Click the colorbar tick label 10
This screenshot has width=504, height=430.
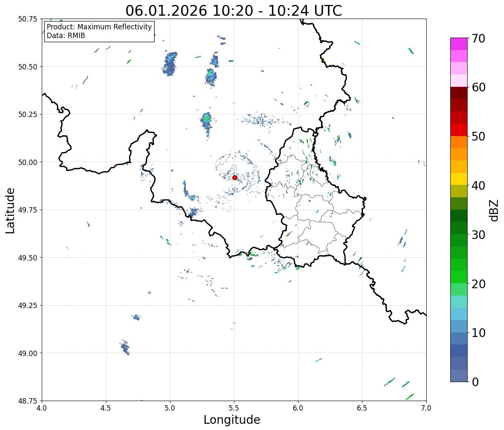tap(478, 333)
